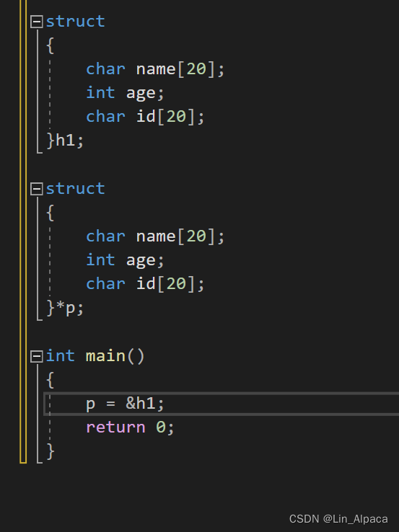This screenshot has width=399, height=532.
Task: Click the '}*p;' pointer declaration
Action: [x=65, y=308]
